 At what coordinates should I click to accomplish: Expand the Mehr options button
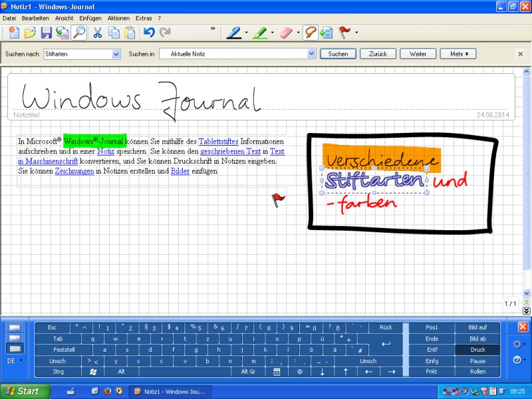click(458, 54)
